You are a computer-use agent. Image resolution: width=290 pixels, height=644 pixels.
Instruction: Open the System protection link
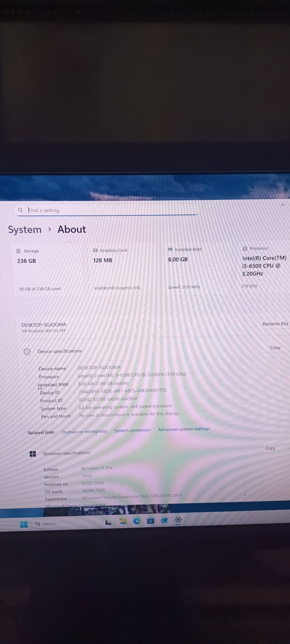click(132, 430)
